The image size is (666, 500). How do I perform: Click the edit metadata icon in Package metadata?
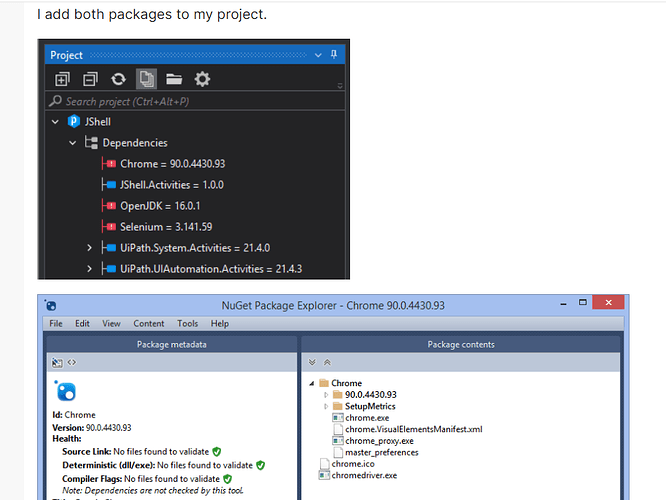pos(57,363)
